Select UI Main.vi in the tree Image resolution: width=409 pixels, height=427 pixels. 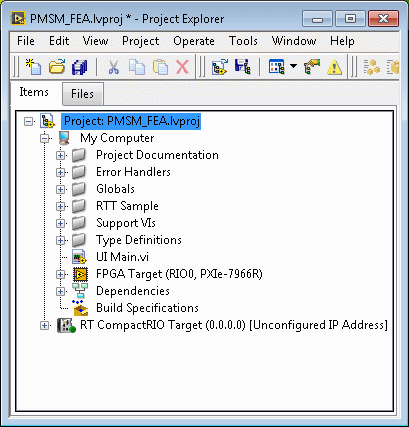pos(122,257)
